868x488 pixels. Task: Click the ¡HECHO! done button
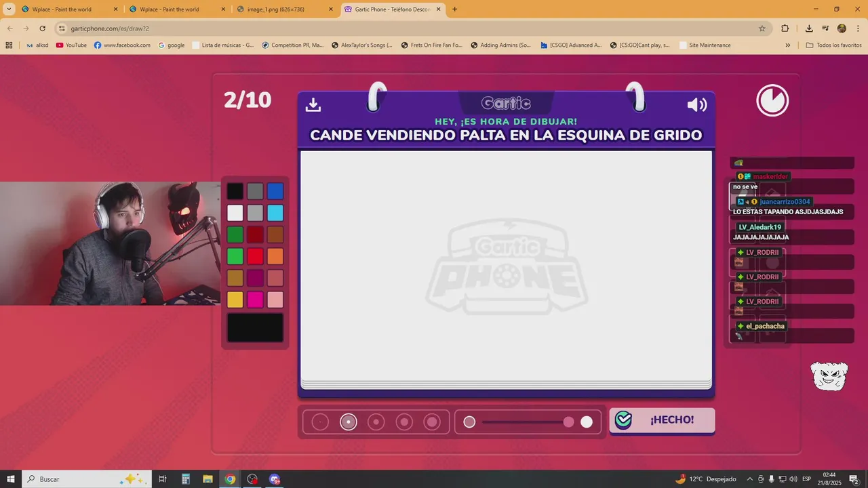[662, 420]
